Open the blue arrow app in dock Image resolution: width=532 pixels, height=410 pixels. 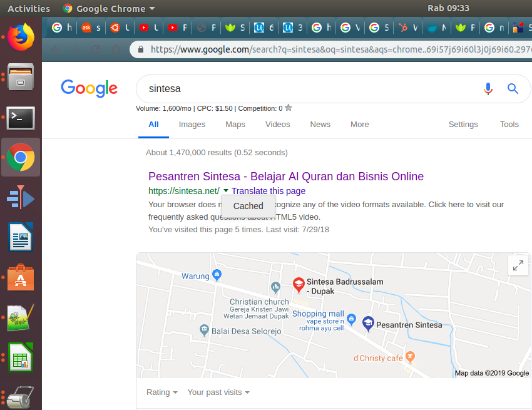[x=21, y=198]
